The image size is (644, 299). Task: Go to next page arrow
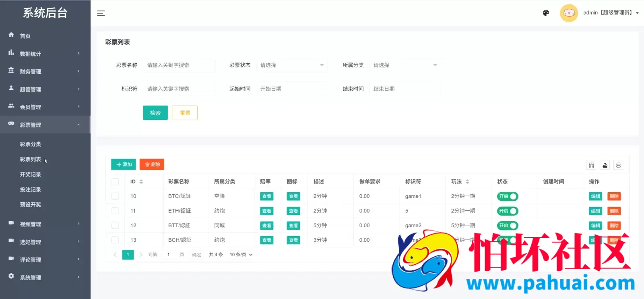pos(140,255)
